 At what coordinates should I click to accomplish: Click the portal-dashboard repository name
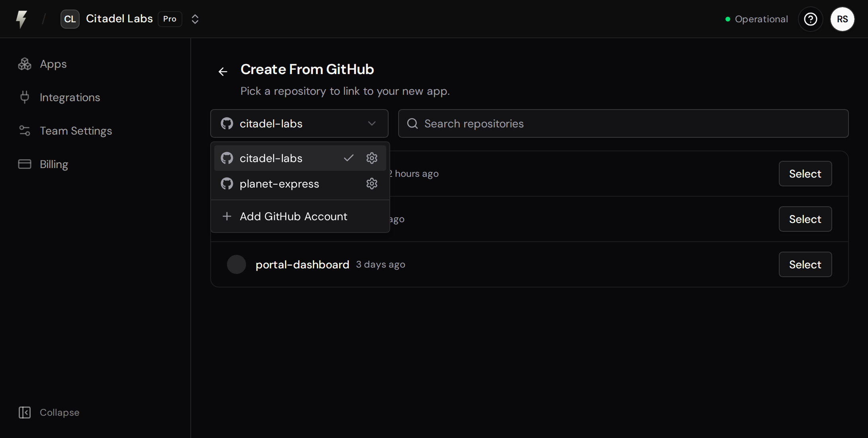(302, 264)
